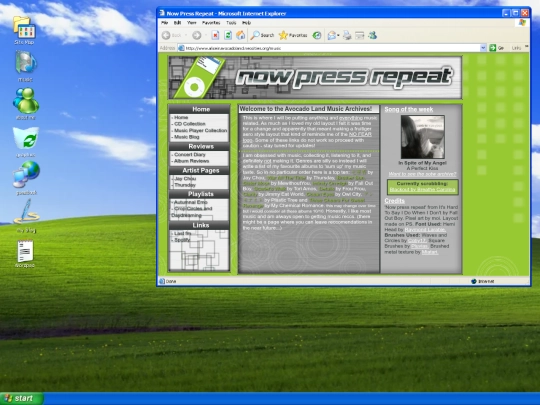Click the now press repeat banner title
This screenshot has height=405, width=540.
click(344, 77)
